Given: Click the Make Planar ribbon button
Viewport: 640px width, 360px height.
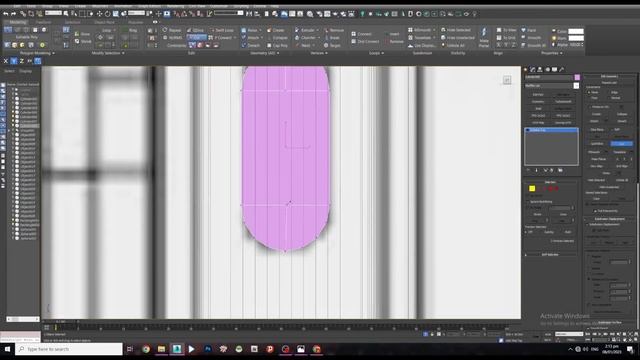Looking at the screenshot, I should [x=484, y=38].
